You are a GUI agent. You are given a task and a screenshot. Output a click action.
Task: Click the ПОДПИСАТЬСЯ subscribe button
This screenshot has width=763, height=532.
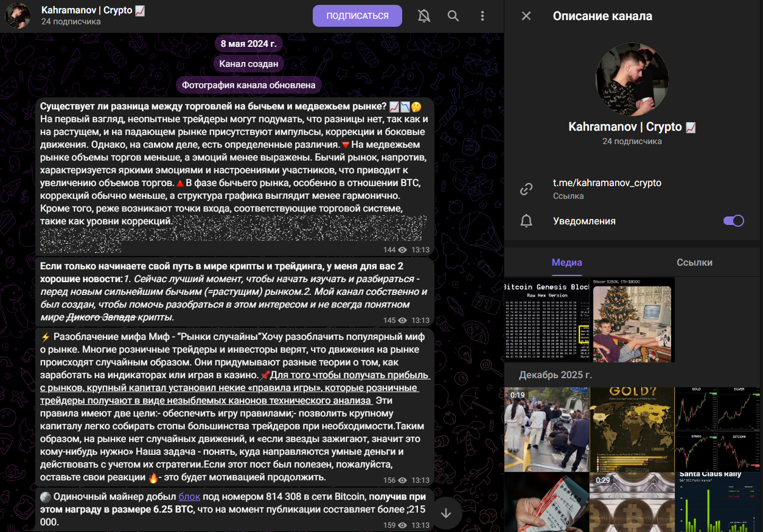pyautogui.click(x=357, y=16)
